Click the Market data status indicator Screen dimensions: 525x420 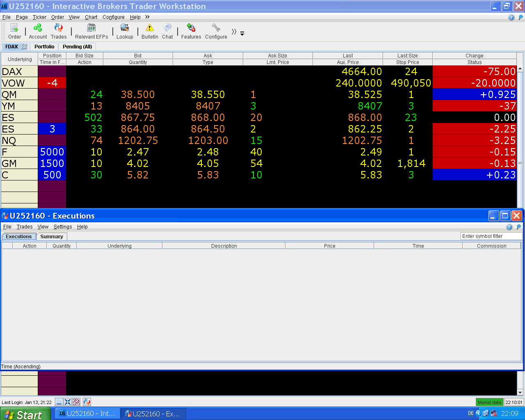tap(489, 402)
